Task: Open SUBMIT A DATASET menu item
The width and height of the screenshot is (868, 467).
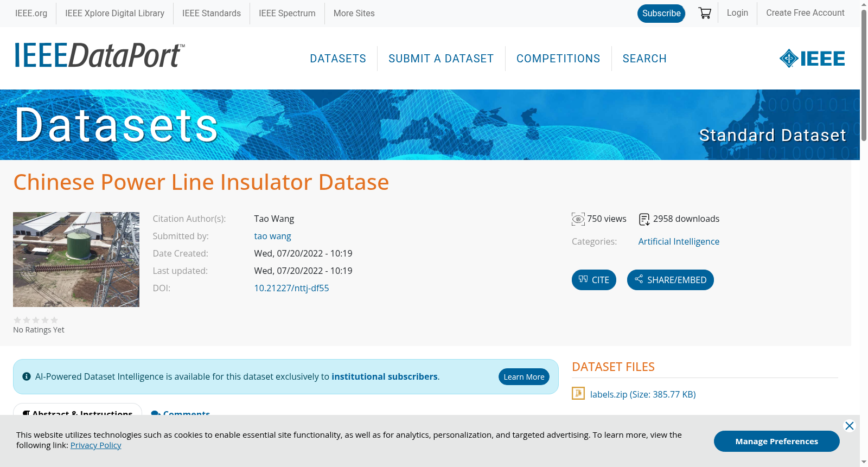Action: point(441,59)
